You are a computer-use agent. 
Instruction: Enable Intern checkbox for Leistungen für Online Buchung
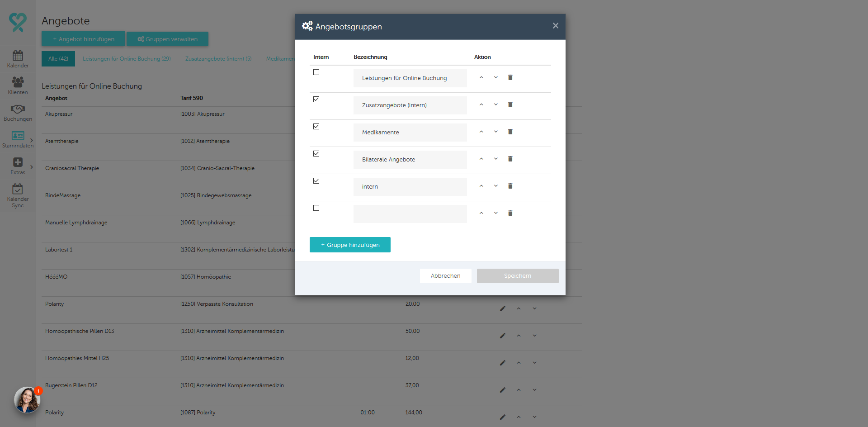pyautogui.click(x=316, y=72)
